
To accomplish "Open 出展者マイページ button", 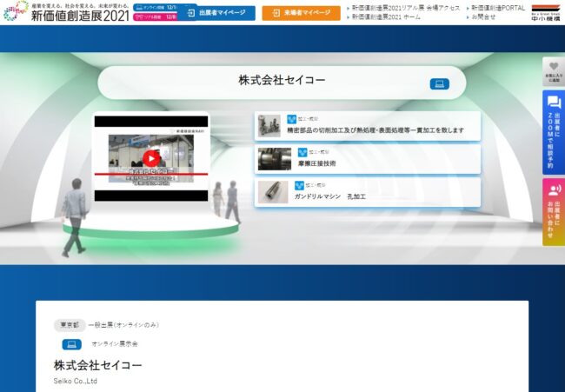I will (x=216, y=13).
